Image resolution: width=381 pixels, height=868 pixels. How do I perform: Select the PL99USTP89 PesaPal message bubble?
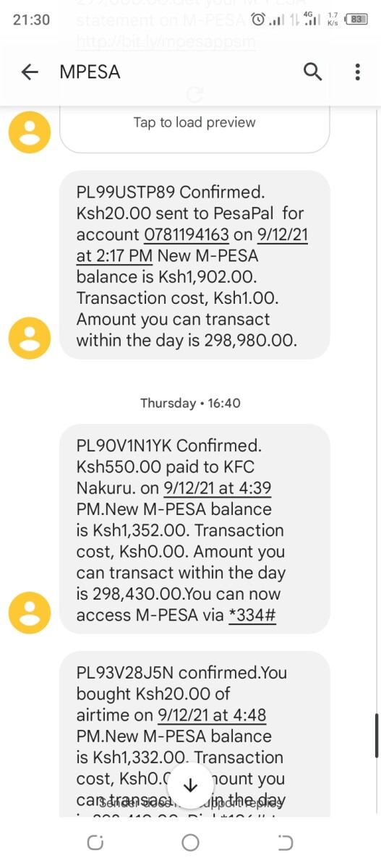[x=194, y=265]
